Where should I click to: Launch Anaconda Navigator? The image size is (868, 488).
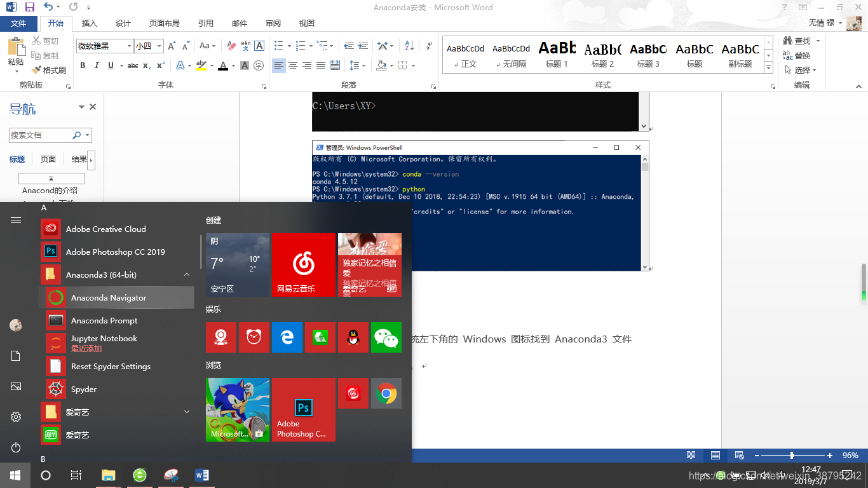[117, 298]
